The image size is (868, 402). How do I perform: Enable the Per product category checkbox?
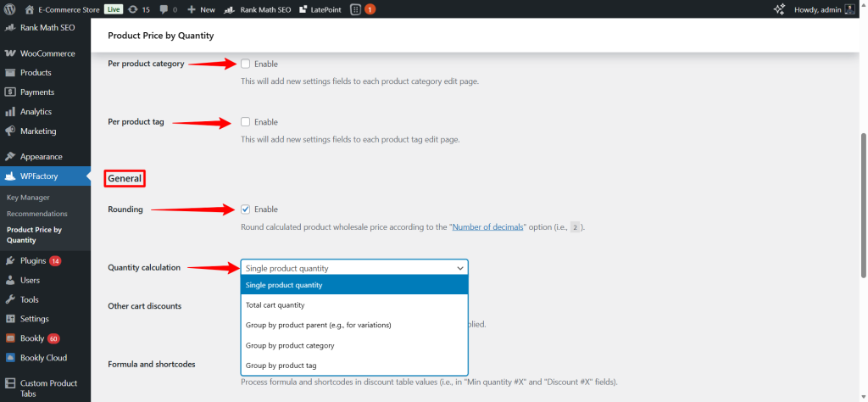pos(246,64)
